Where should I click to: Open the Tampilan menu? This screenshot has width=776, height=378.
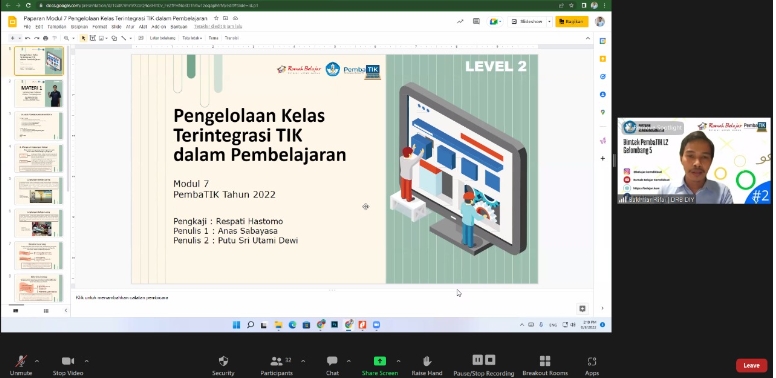[x=57, y=26]
